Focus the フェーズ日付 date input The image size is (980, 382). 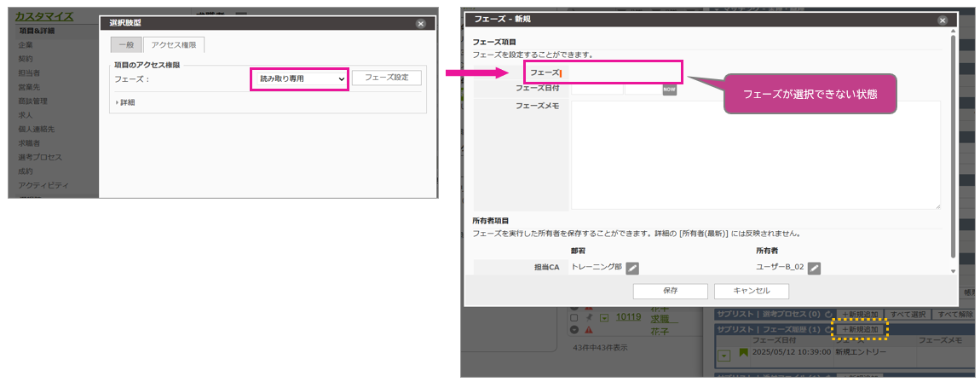point(597,89)
